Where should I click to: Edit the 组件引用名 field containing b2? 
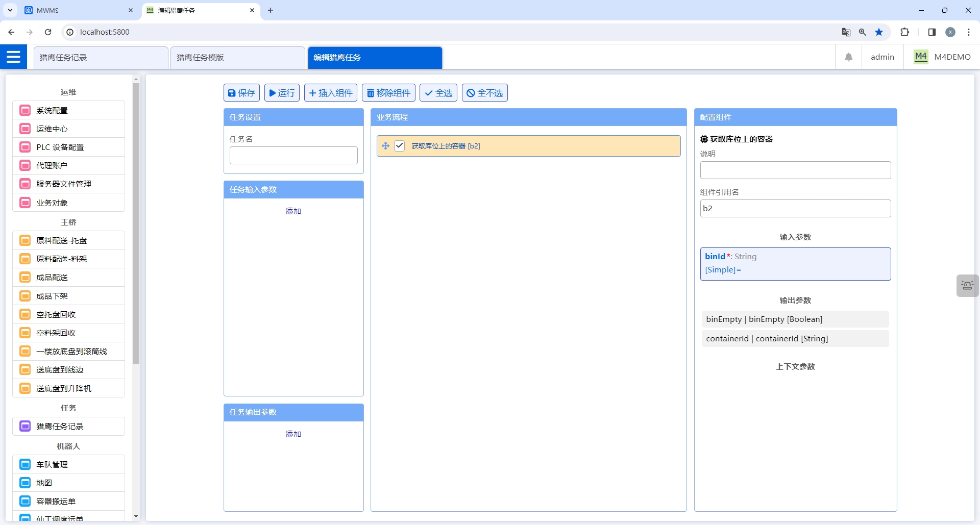795,208
